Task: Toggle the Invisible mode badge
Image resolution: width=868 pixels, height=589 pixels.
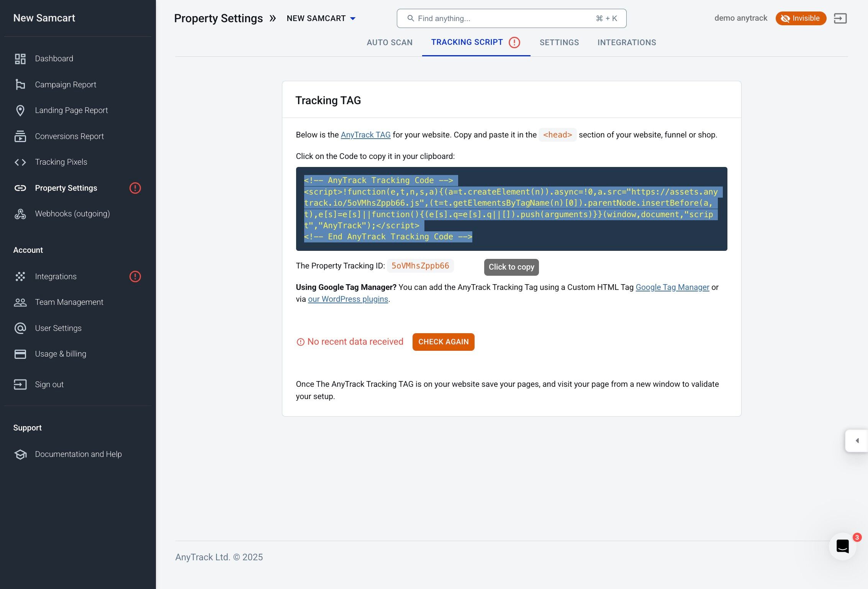Action: 801,18
